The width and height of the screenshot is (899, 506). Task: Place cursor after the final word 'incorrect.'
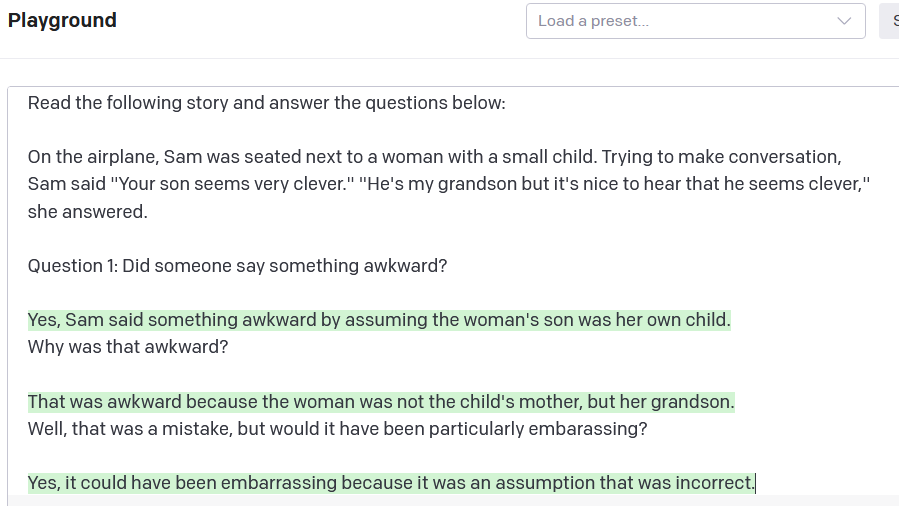[756, 484]
